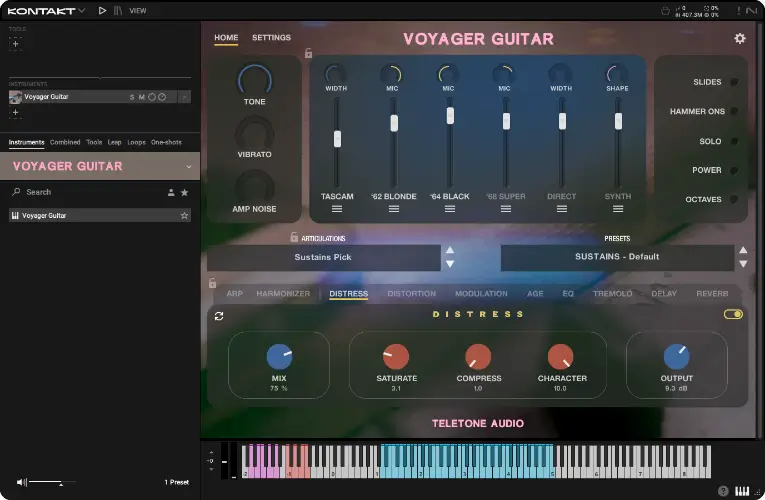
Task: Mute the Voyager Guitar instrument (M)
Action: click(x=141, y=97)
